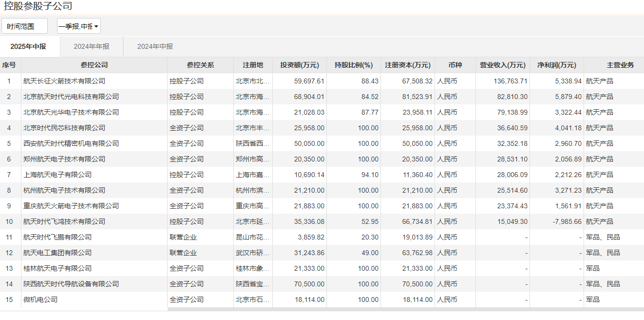Click net profit 5,879.40

[x=568, y=97]
